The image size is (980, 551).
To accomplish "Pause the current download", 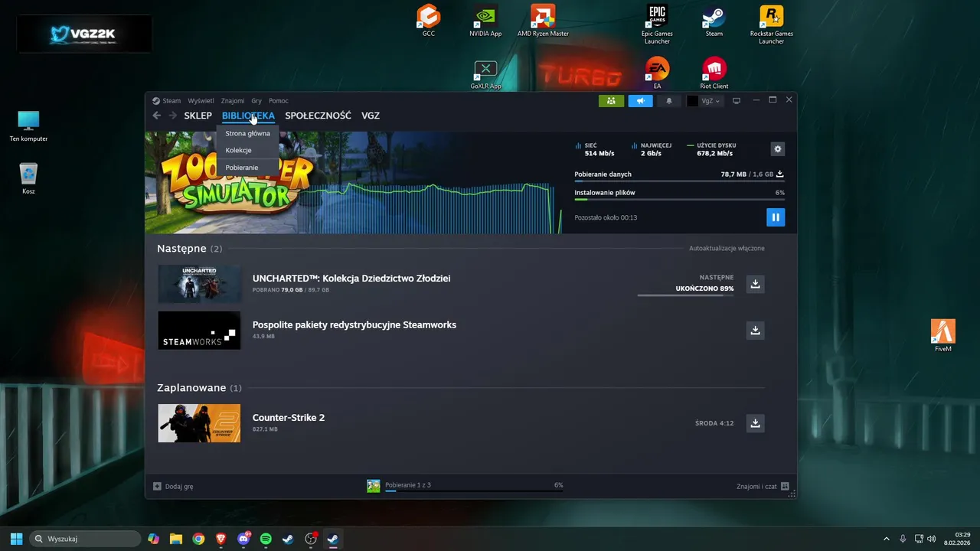I will pyautogui.click(x=776, y=217).
